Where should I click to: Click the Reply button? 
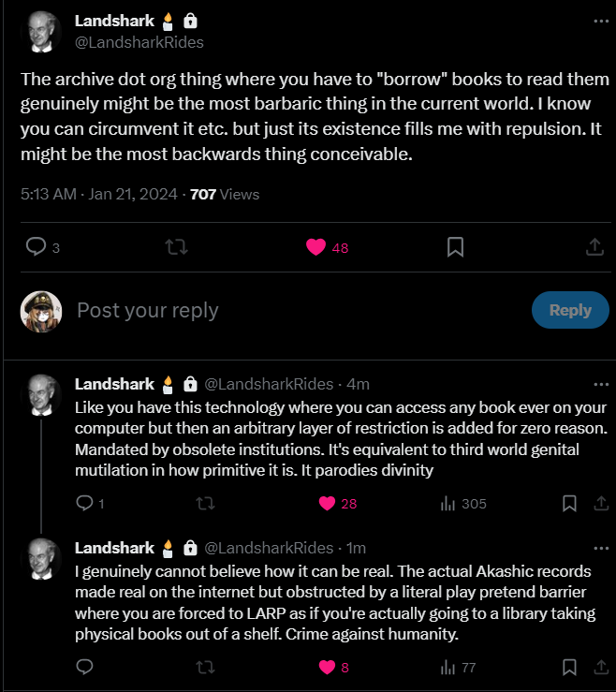coord(570,310)
